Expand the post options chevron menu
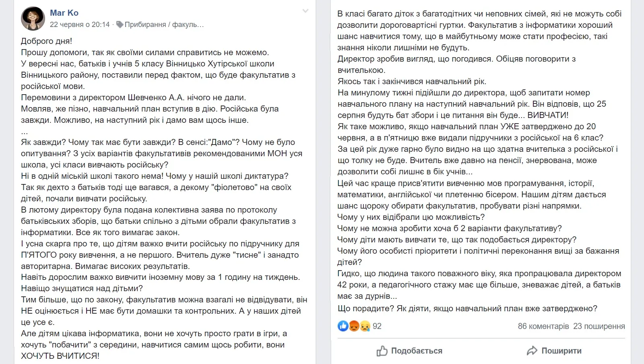The image size is (644, 364). (x=305, y=11)
